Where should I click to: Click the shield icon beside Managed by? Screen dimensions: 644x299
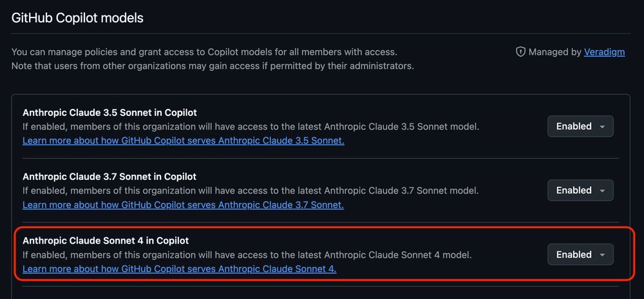click(520, 52)
